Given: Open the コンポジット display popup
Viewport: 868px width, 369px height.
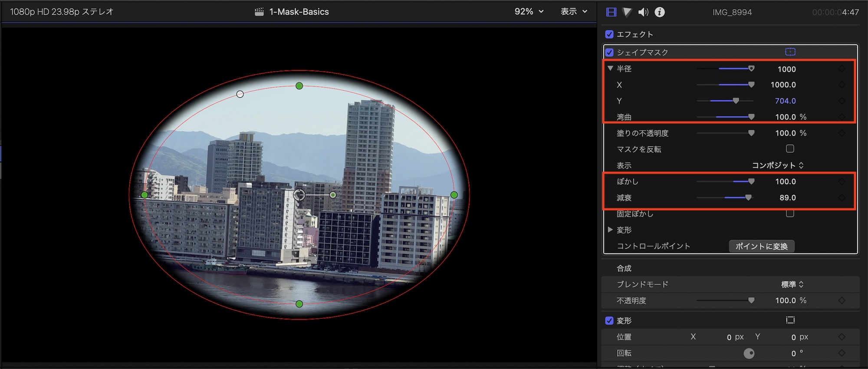Looking at the screenshot, I should coord(777,165).
